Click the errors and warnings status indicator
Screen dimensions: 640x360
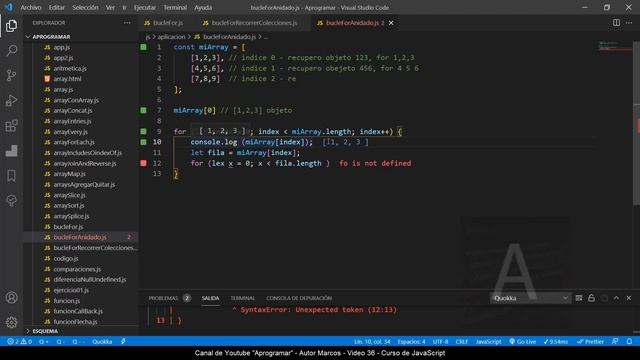(19, 342)
